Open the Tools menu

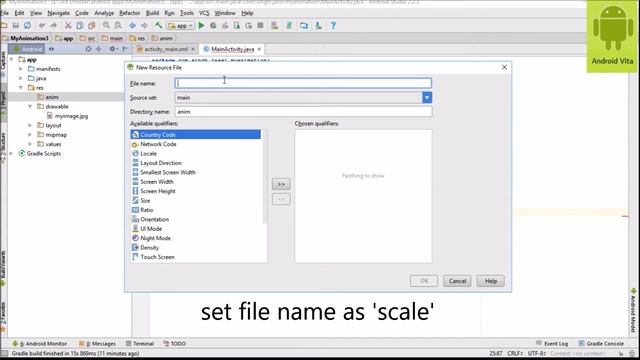[x=187, y=13]
